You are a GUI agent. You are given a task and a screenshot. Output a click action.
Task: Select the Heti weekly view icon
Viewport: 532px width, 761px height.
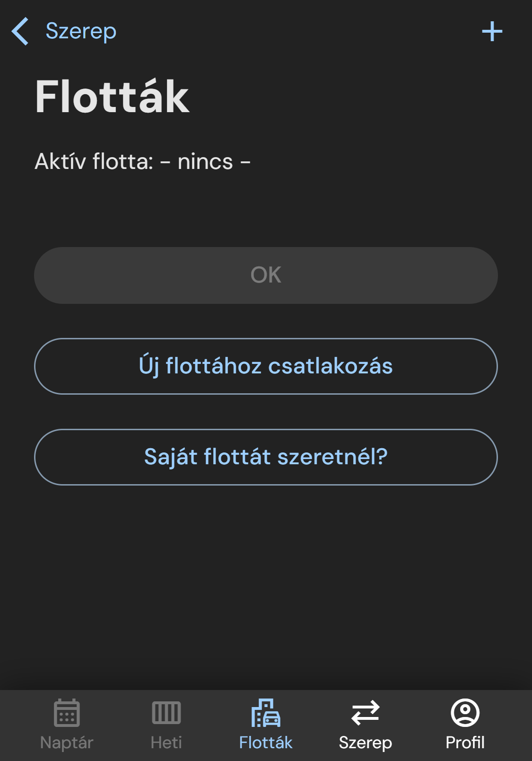(166, 712)
